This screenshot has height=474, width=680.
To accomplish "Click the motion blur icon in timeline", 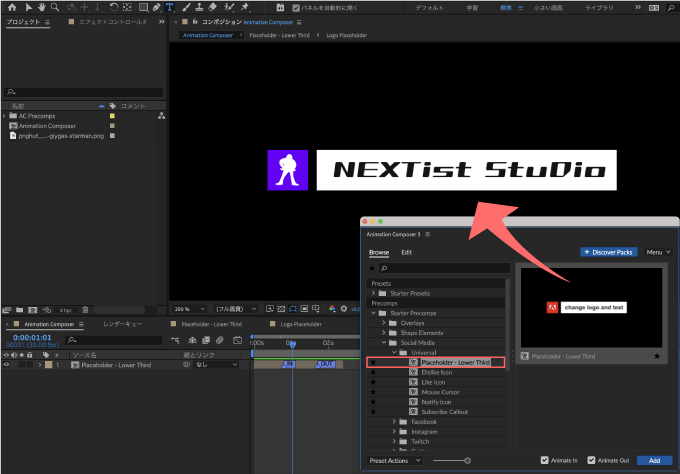I will coord(220,340).
